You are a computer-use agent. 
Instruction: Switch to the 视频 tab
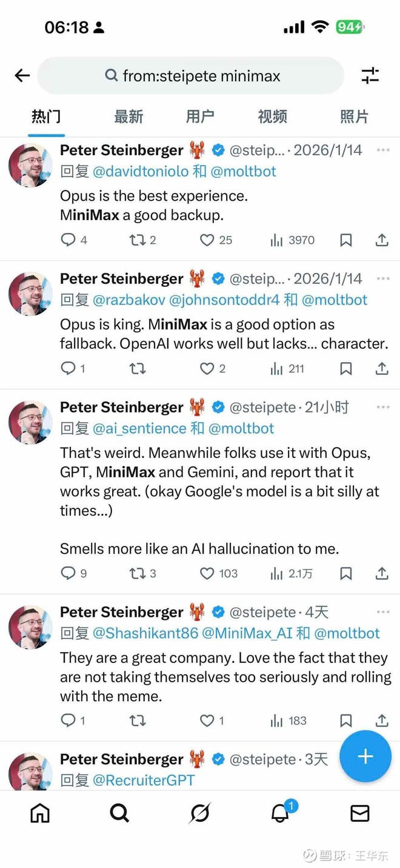point(272,116)
